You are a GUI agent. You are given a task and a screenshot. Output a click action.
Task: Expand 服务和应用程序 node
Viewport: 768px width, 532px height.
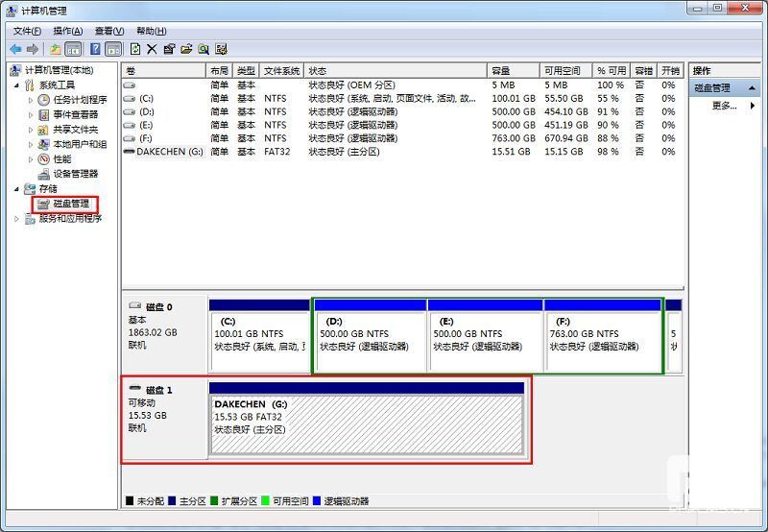tap(16, 219)
